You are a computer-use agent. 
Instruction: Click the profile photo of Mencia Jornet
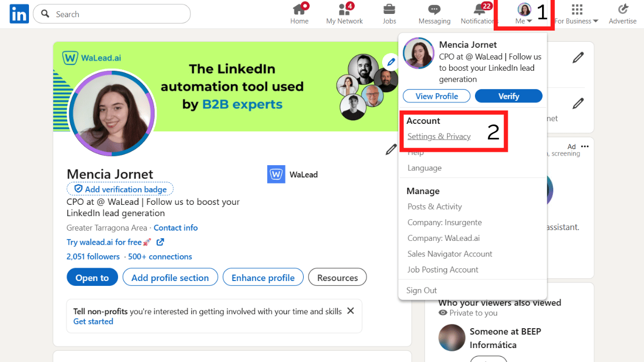point(112,113)
